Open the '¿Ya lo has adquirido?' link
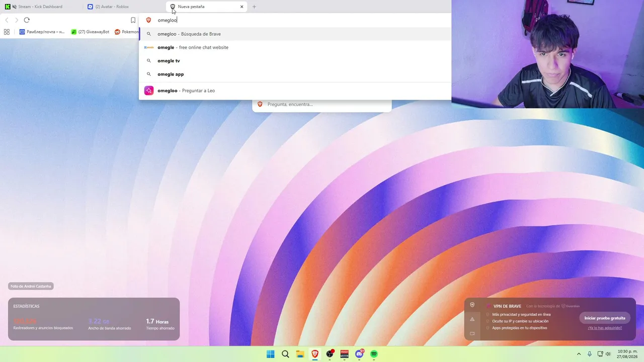Screen dimensions: 644x362 [605, 328]
